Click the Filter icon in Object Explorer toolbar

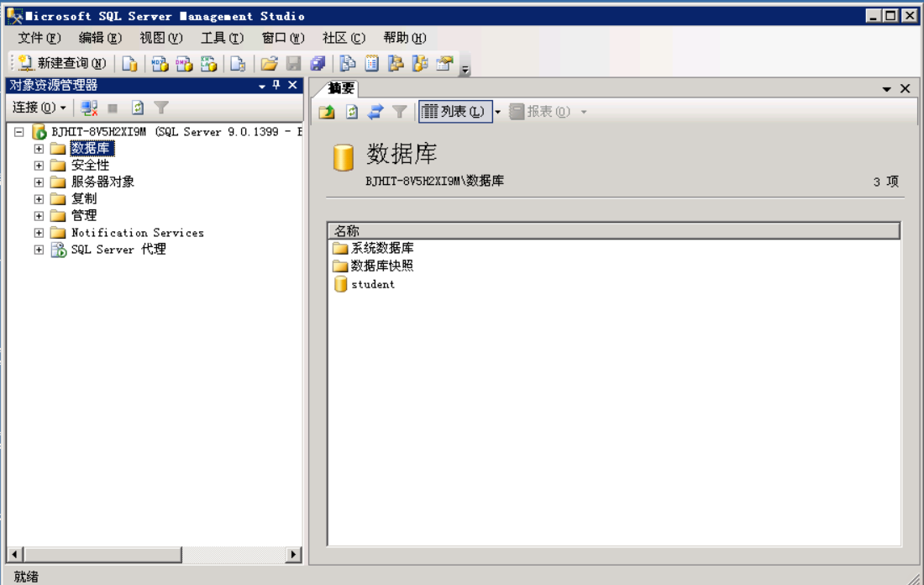(161, 108)
